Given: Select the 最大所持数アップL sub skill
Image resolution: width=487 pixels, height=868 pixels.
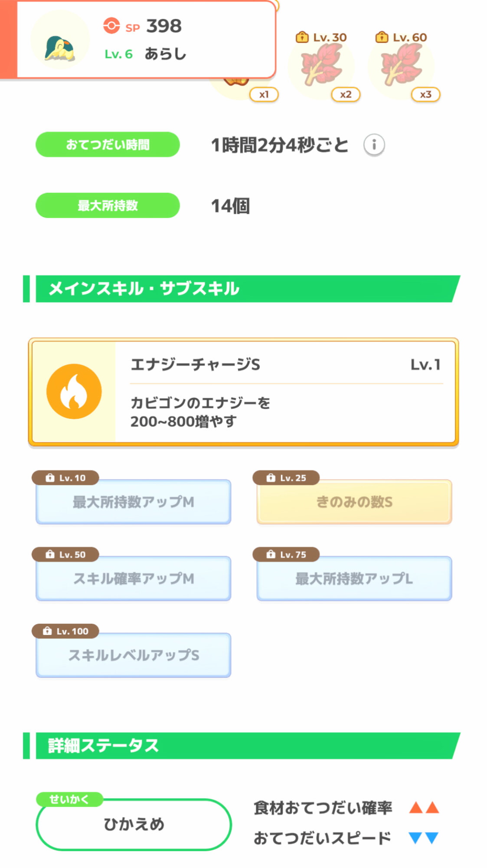Looking at the screenshot, I should pos(354,579).
